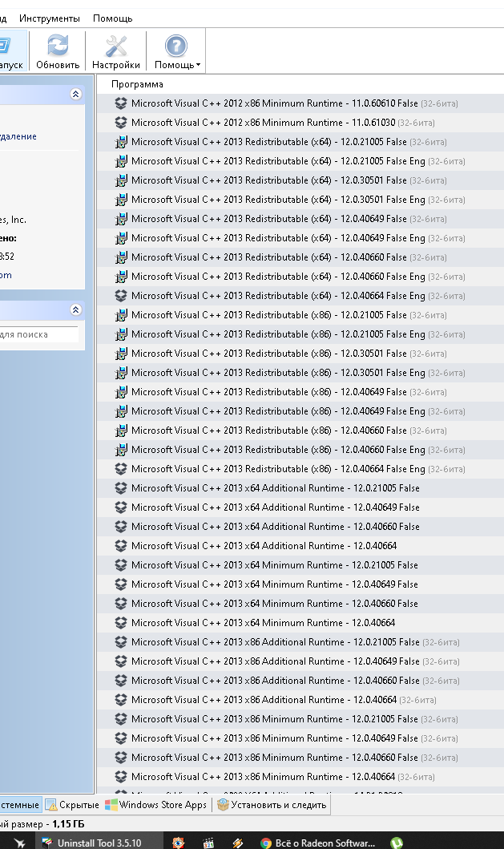Screen dimensions: 504x849
Task: Select Redistributable (x86) - 12.0.30501 False row without Eng
Action: [300, 354]
